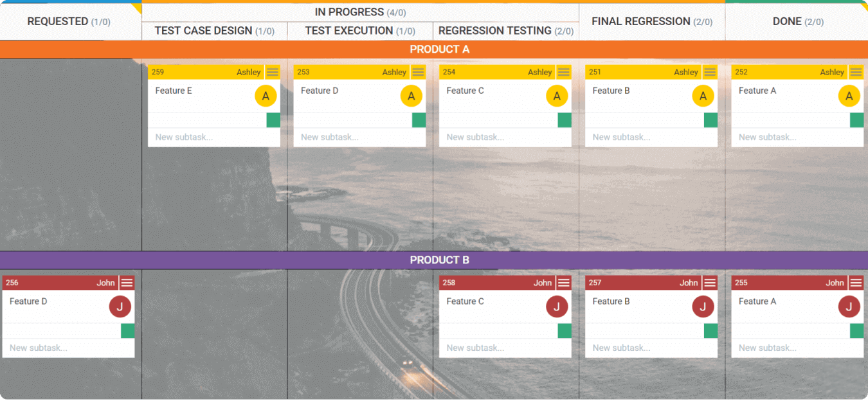Click card number 258
The height and width of the screenshot is (401, 868).
click(x=450, y=282)
